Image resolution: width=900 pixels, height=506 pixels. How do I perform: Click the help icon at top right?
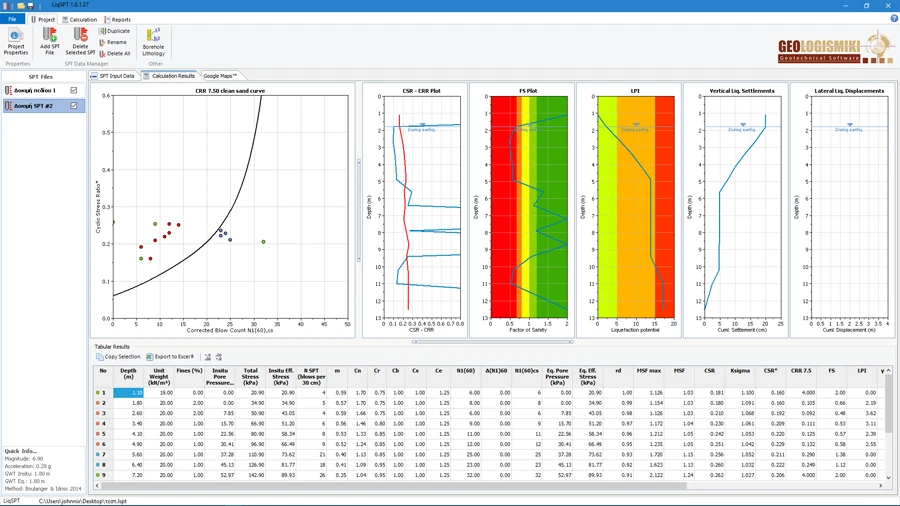(893, 19)
